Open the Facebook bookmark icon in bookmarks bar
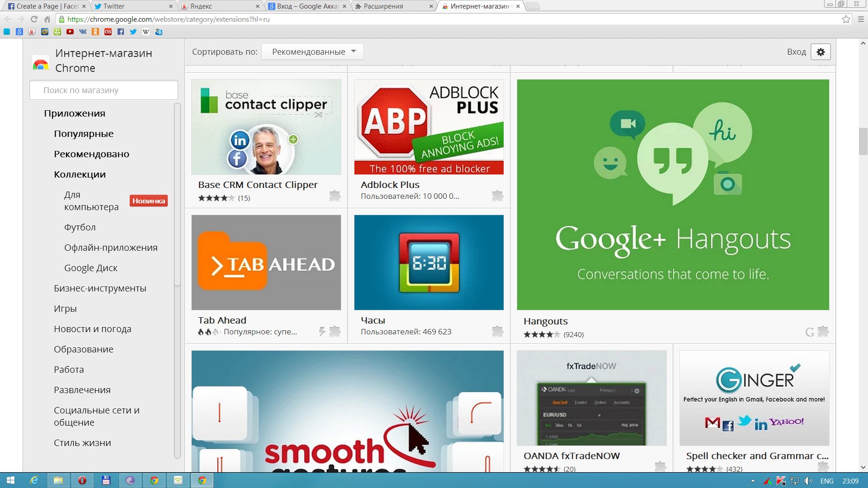The width and height of the screenshot is (868, 488). point(120,32)
